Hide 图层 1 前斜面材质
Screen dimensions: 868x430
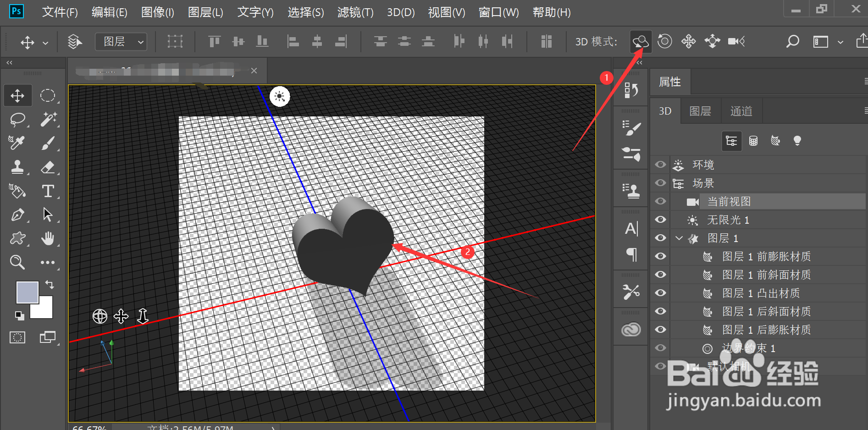coord(660,275)
